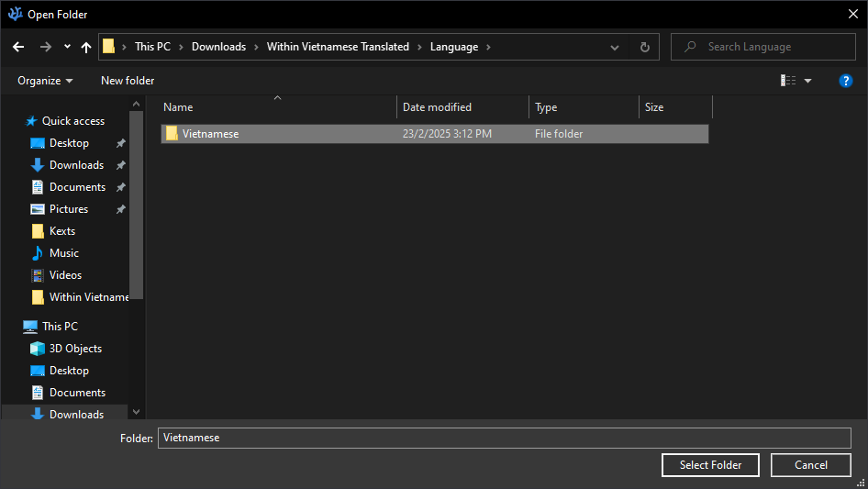This screenshot has width=868, height=489.
Task: Sort by Date modified column header
Action: pyautogui.click(x=437, y=107)
